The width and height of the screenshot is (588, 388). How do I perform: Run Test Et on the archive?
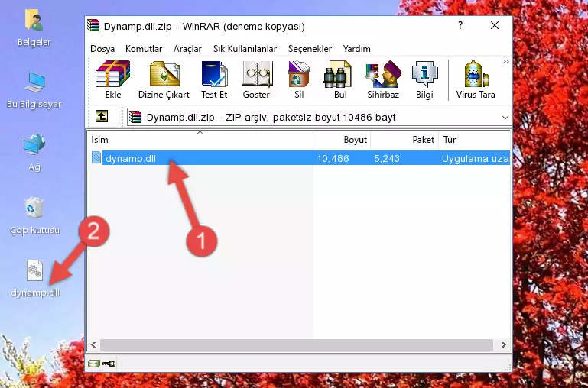(x=214, y=79)
